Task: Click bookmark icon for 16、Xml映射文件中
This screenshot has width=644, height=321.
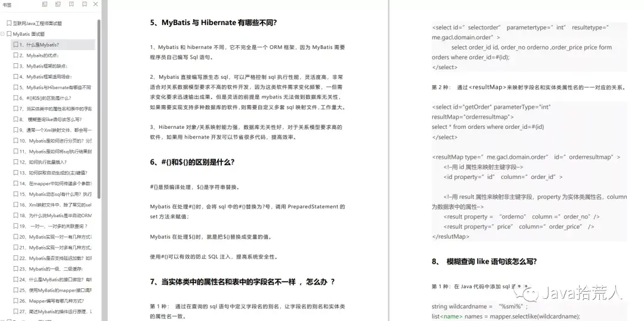Action: click(16, 205)
